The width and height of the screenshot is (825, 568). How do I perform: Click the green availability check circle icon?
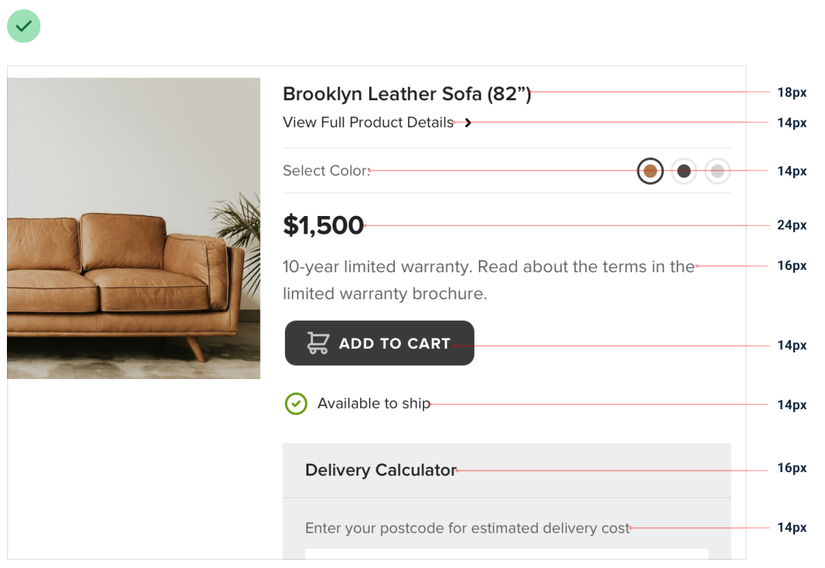coord(296,403)
